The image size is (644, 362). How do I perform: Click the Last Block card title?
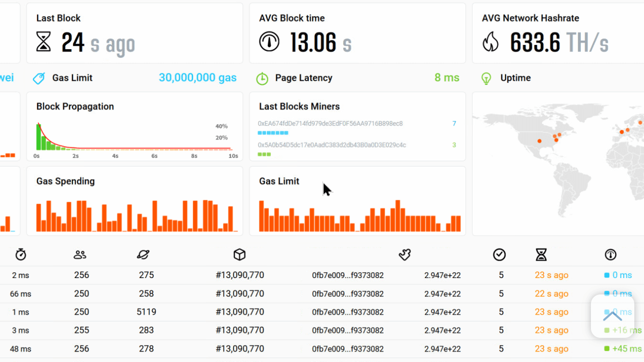[x=58, y=18]
